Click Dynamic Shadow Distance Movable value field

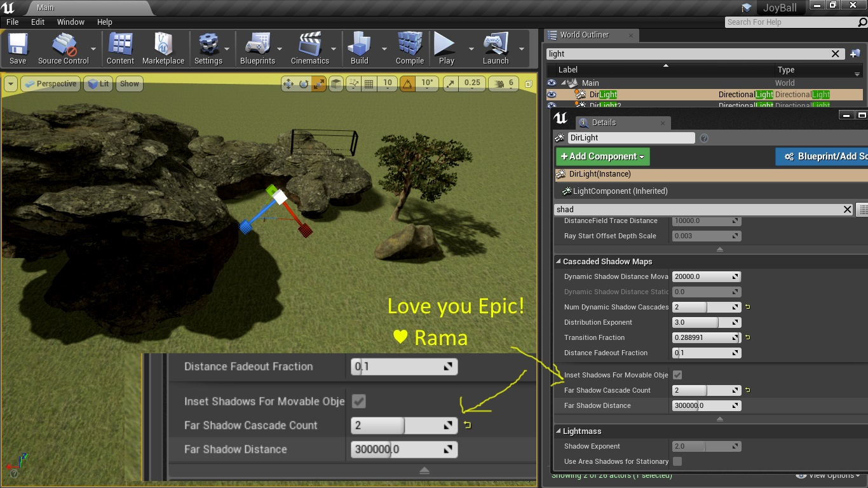click(707, 276)
